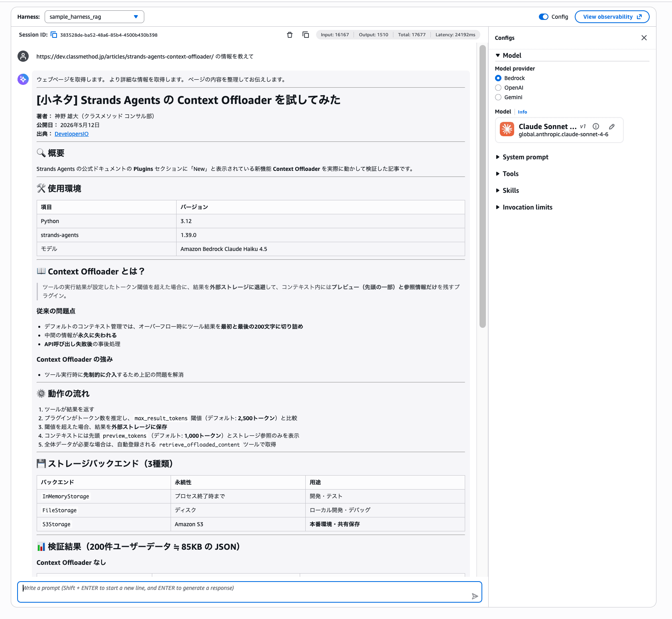Viewport: 672px width, 619px height.
Task: Open the DevelopersIO source link
Action: (x=72, y=134)
